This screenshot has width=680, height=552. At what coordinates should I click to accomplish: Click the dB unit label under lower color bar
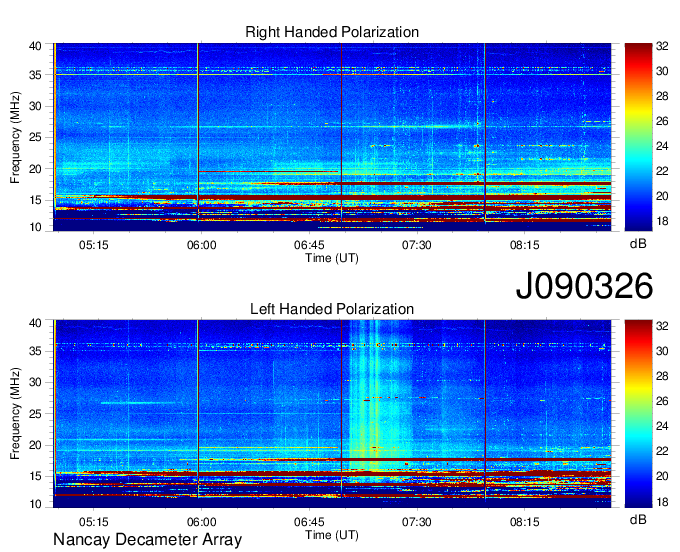(x=638, y=520)
